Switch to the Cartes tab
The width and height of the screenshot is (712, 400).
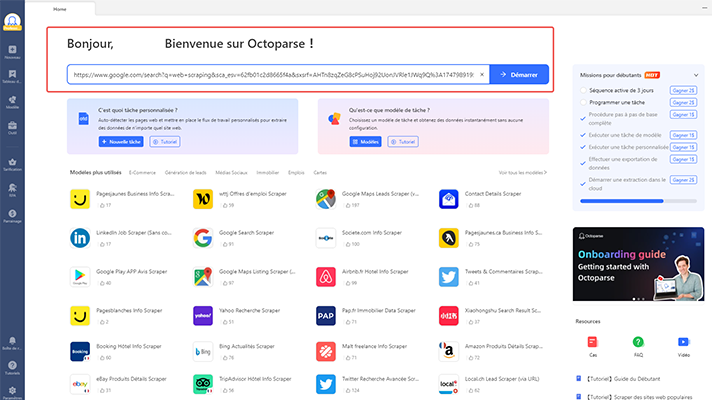tap(320, 173)
